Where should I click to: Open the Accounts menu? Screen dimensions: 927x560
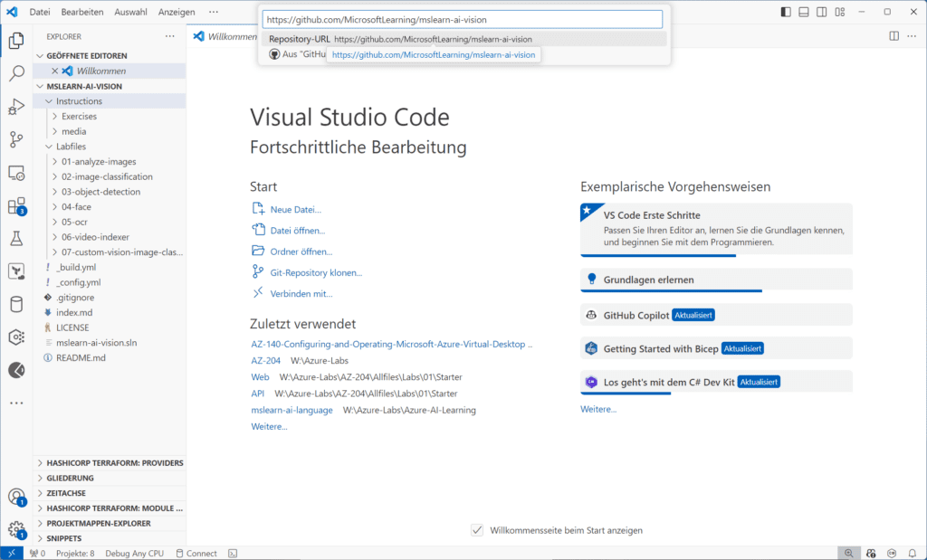(16, 497)
